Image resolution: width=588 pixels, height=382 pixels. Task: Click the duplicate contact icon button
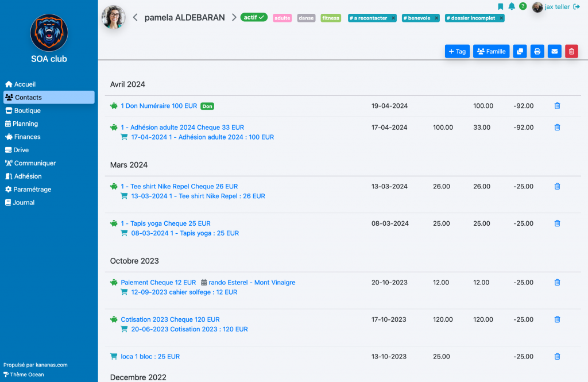[x=520, y=51]
